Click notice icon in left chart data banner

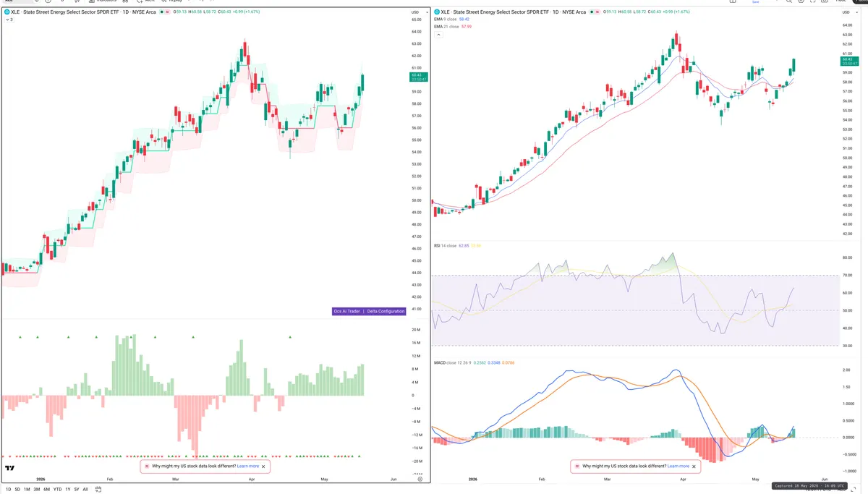[x=146, y=467]
